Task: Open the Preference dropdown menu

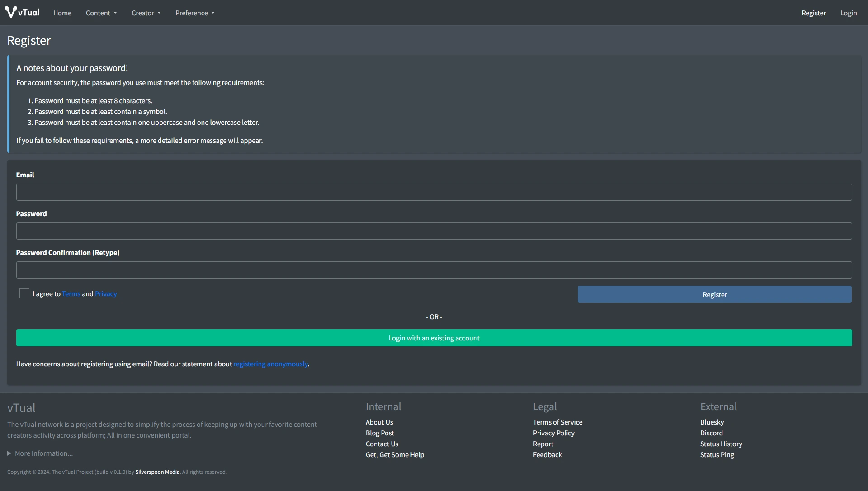Action: pyautogui.click(x=195, y=13)
